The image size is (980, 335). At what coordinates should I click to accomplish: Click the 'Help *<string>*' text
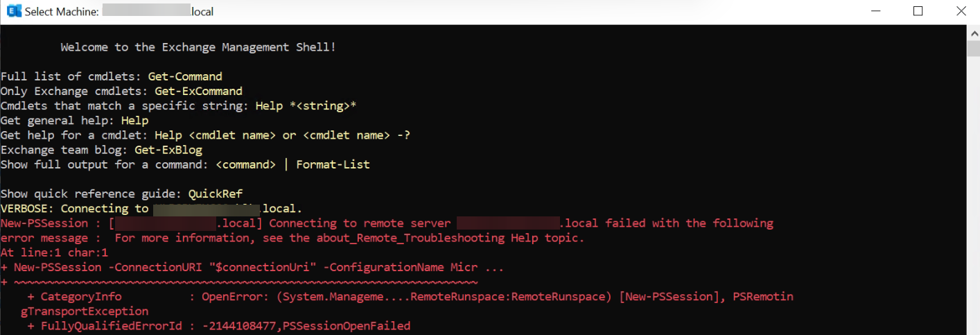pos(306,106)
